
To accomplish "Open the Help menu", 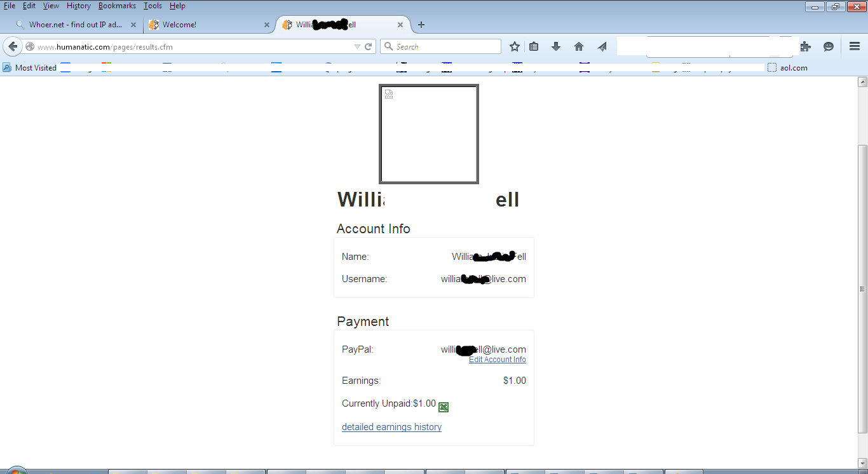I will click(x=177, y=6).
